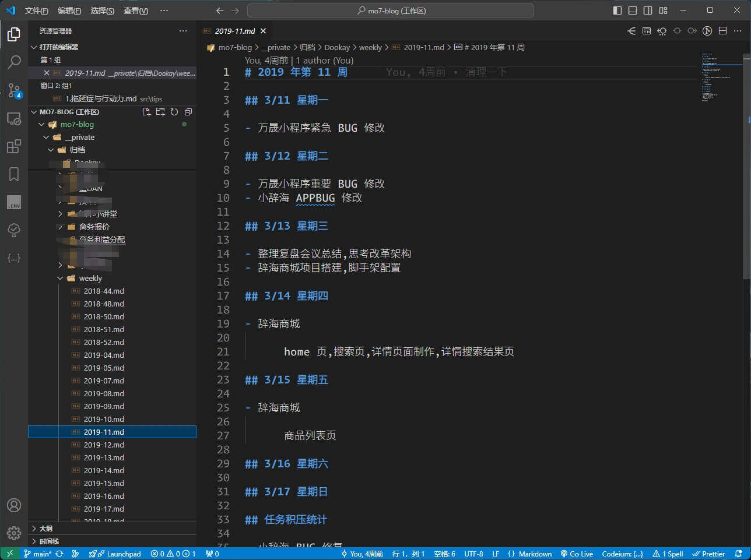Screen dimensions: 751x560
Task: Click New File icon in MO7-BLOG header
Action: click(x=146, y=112)
